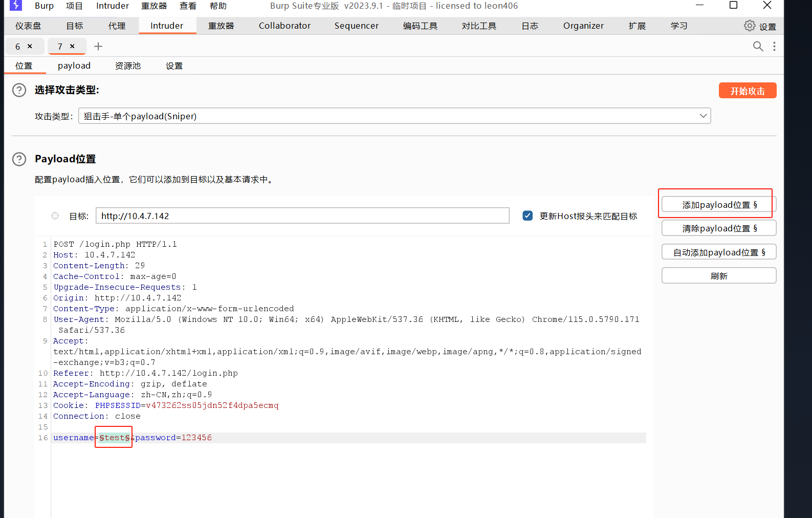Switch to the 设置 sub-tab

click(x=174, y=66)
